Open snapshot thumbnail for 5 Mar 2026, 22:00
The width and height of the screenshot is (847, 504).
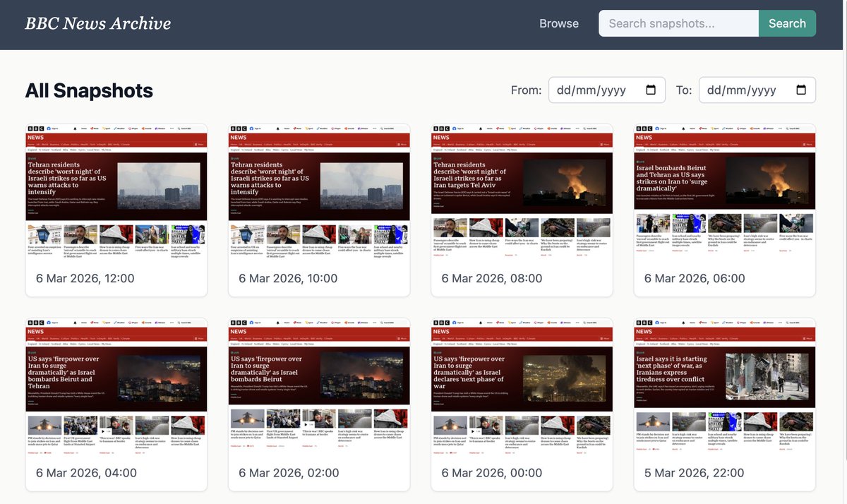[x=725, y=386]
